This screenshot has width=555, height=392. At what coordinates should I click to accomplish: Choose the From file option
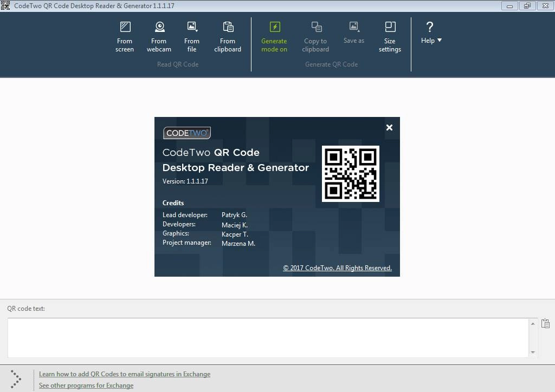[x=192, y=37]
